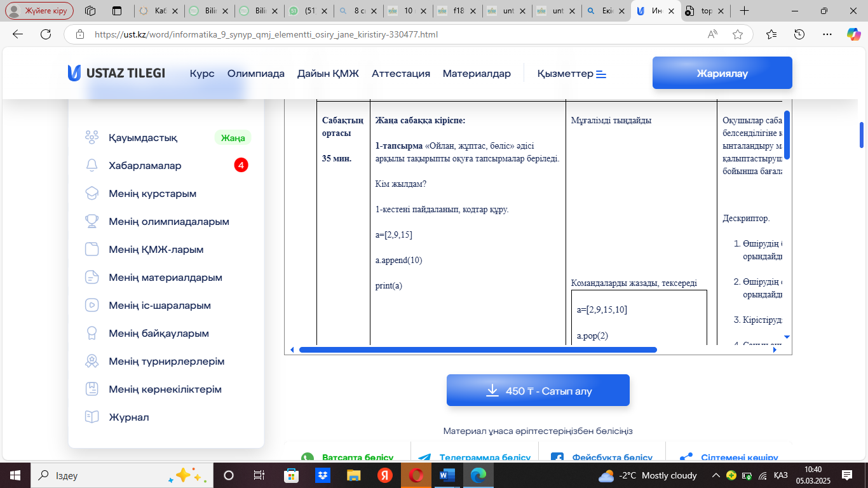Go to Аттестация in the top navigation

click(401, 74)
